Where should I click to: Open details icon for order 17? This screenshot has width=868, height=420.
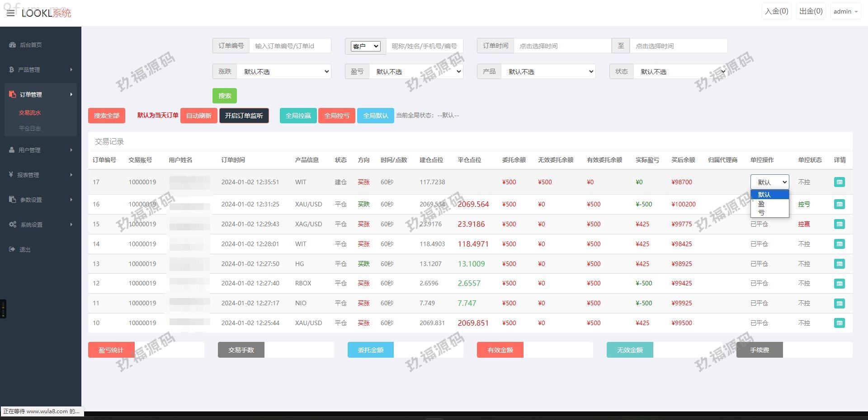tap(839, 182)
